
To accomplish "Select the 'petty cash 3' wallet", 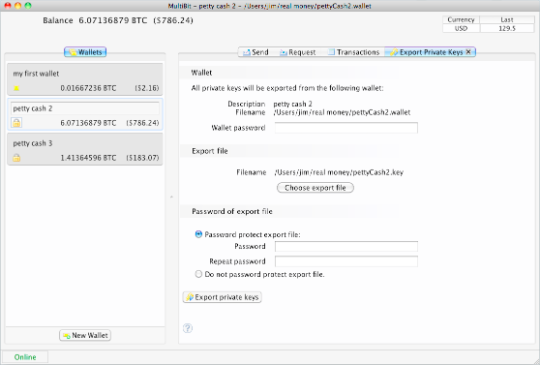I will coord(85,149).
